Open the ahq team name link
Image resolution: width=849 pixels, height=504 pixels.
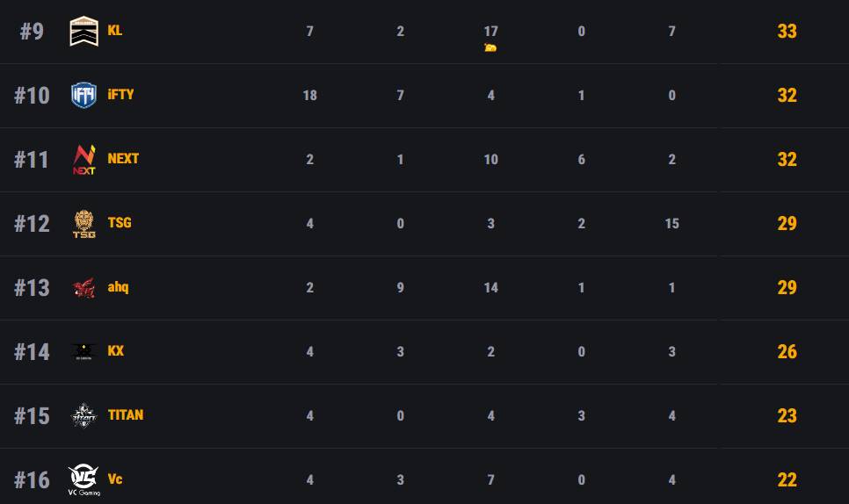pos(118,286)
